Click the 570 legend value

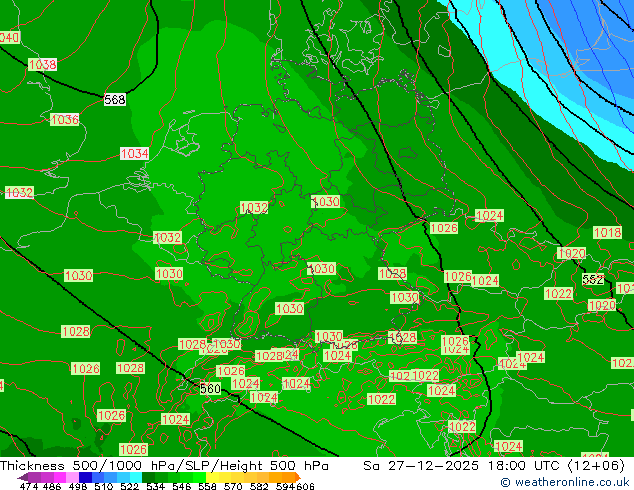(x=233, y=486)
